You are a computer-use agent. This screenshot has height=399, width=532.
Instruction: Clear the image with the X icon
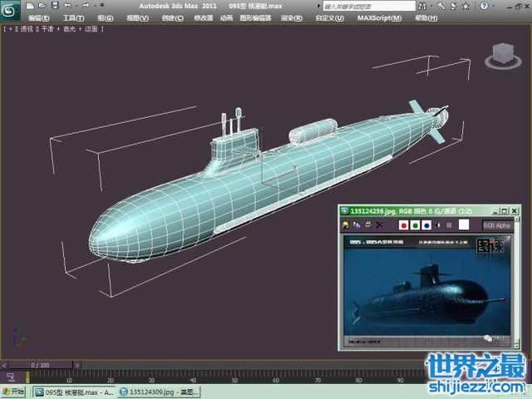[x=380, y=224]
